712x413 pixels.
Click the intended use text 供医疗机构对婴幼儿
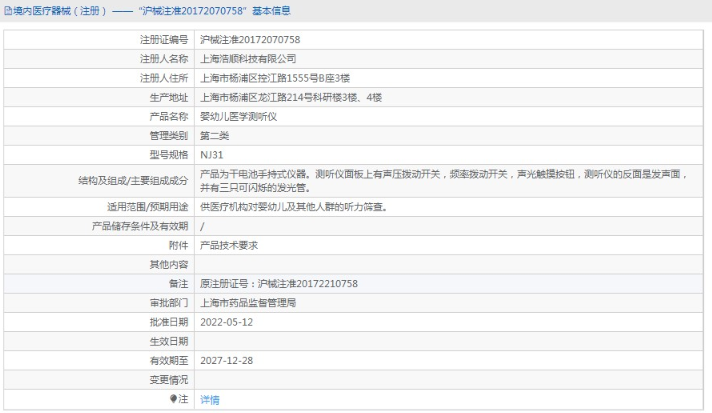coord(294,207)
